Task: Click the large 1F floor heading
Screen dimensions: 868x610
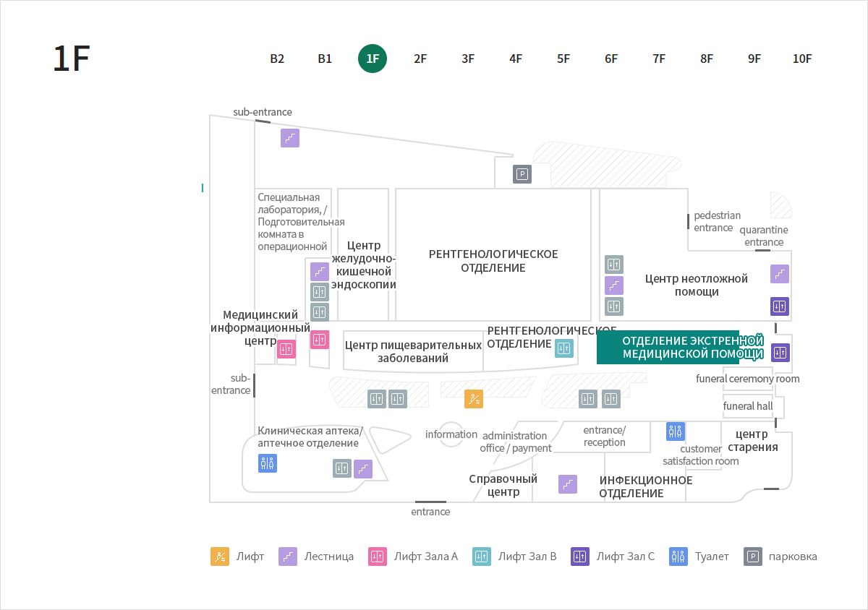Action: pos(71,59)
